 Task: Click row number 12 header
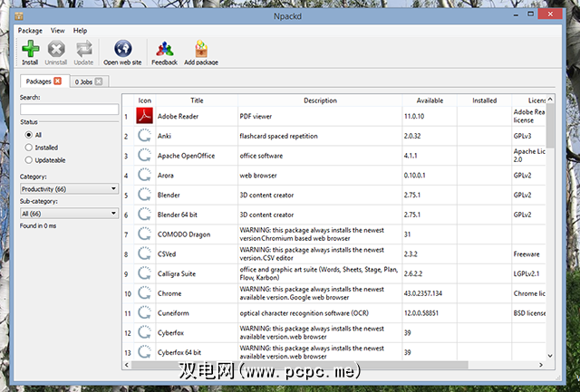[x=128, y=333]
